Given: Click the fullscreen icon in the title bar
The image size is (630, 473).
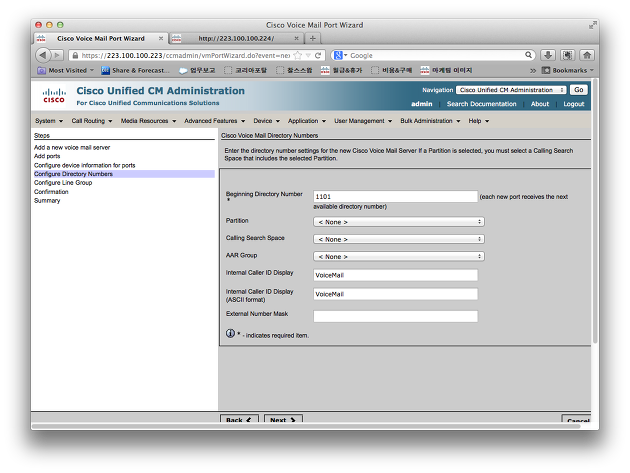Looking at the screenshot, I should (x=592, y=25).
